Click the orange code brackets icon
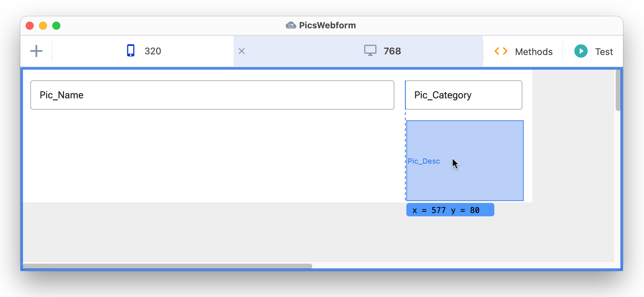The image size is (644, 297). pyautogui.click(x=501, y=51)
